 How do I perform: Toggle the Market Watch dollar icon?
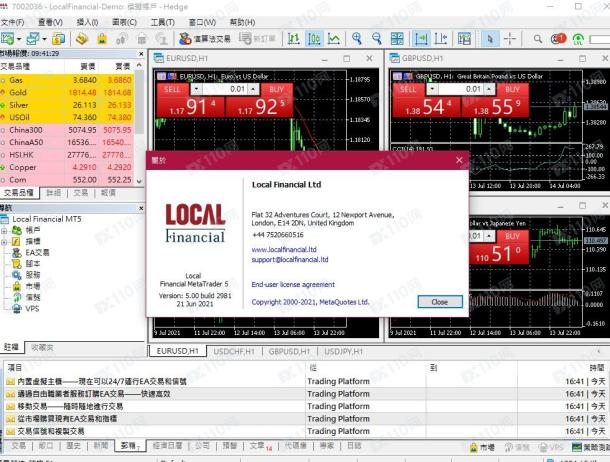pos(59,38)
